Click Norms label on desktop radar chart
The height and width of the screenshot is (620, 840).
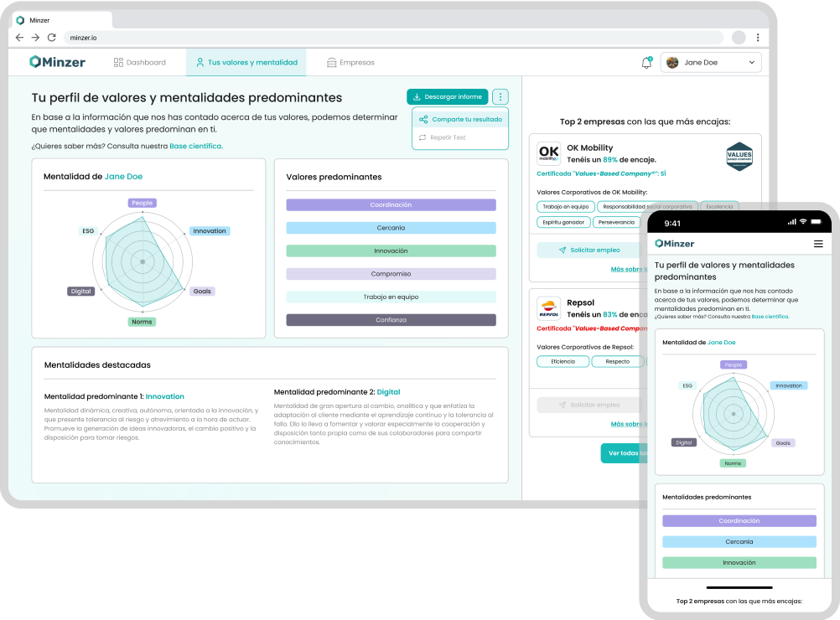pos(142,322)
